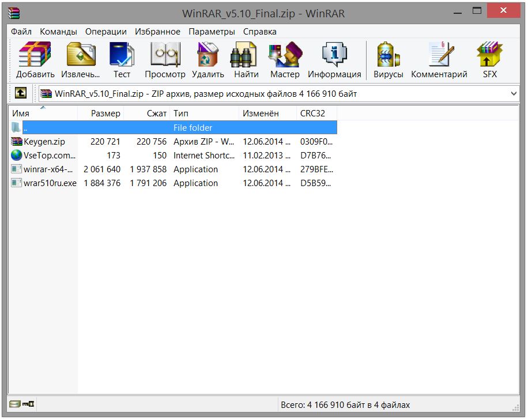Screen dimensions: 528x420
Task: Click WinRAR books icon in title bar
Action: click(14, 13)
